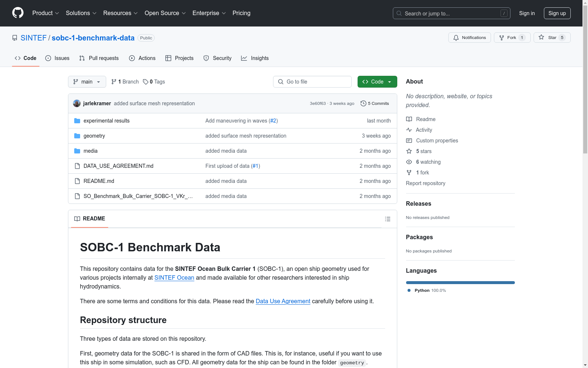Switch to the Projects tab
The image size is (588, 368).
tap(179, 58)
